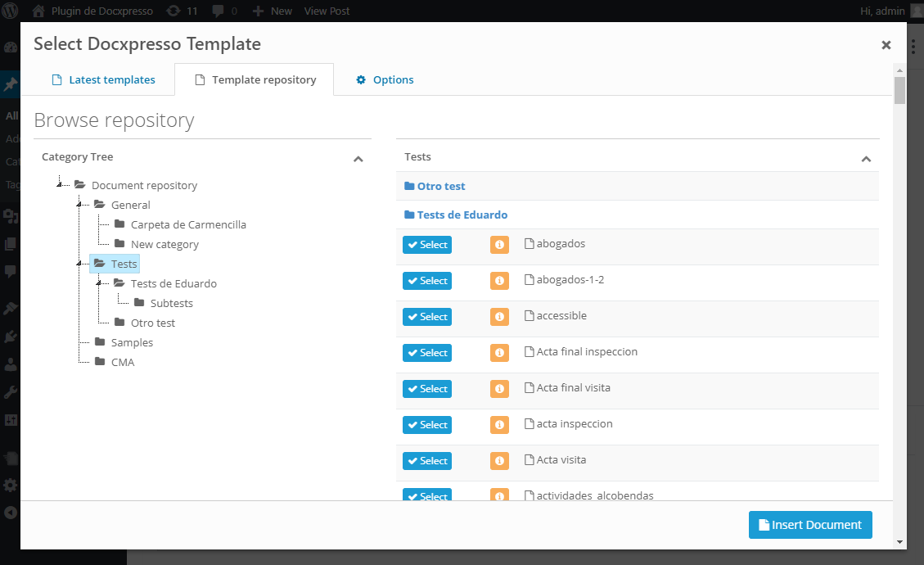Click the abogados-1-2 file name
This screenshot has height=565, width=924.
click(x=570, y=279)
